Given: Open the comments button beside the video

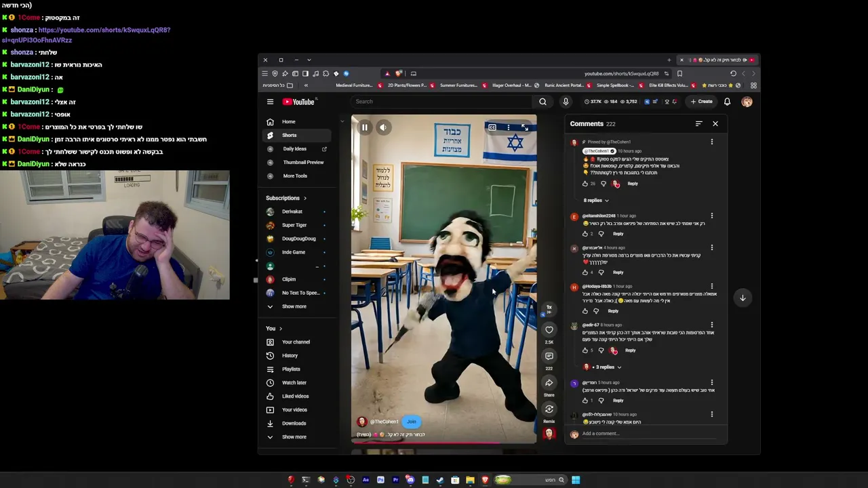Looking at the screenshot, I should point(549,357).
